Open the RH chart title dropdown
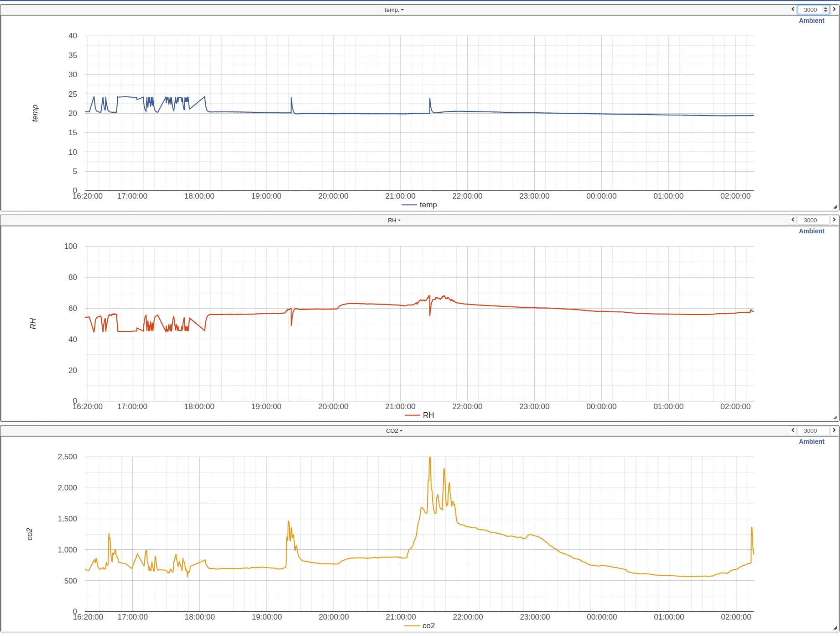The height and width of the screenshot is (636, 840). [394, 220]
